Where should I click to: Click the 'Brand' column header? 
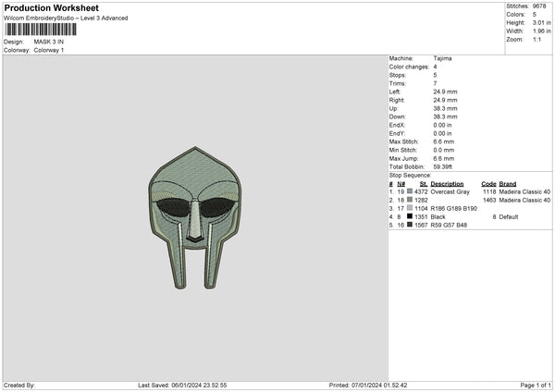[508, 184]
